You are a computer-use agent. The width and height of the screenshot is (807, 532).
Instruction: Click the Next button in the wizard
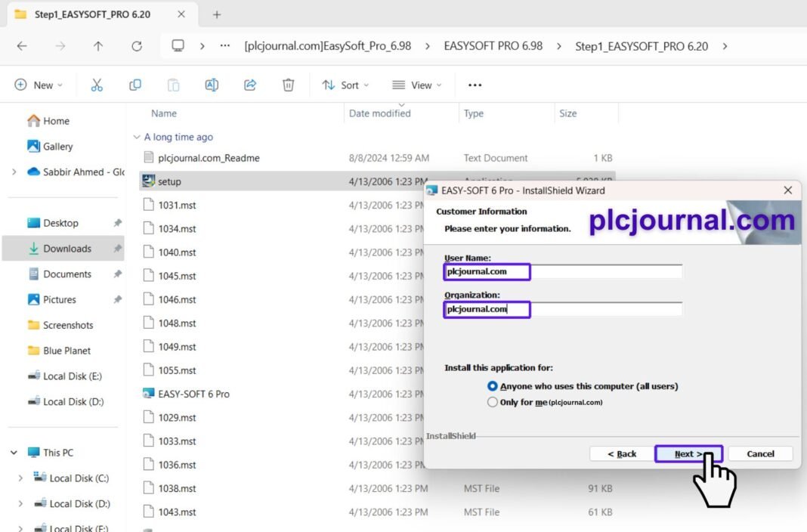pyautogui.click(x=688, y=453)
